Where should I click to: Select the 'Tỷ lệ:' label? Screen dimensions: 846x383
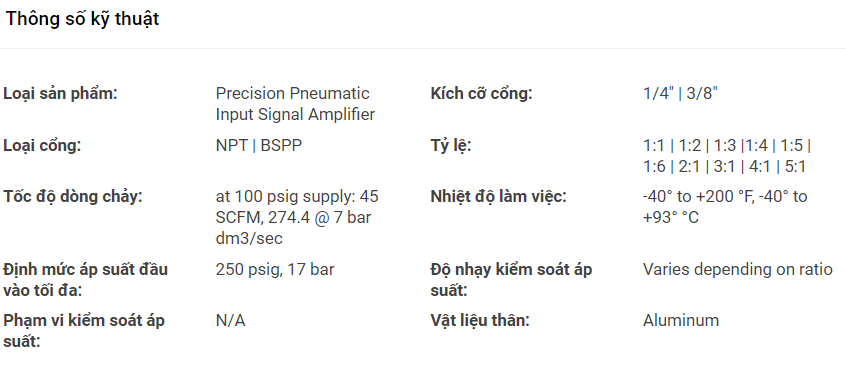click(451, 146)
